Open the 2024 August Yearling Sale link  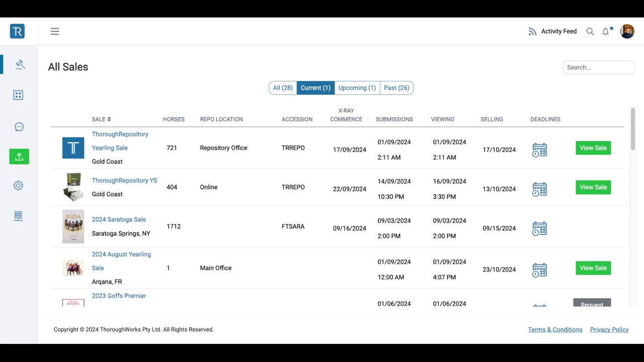click(121, 261)
